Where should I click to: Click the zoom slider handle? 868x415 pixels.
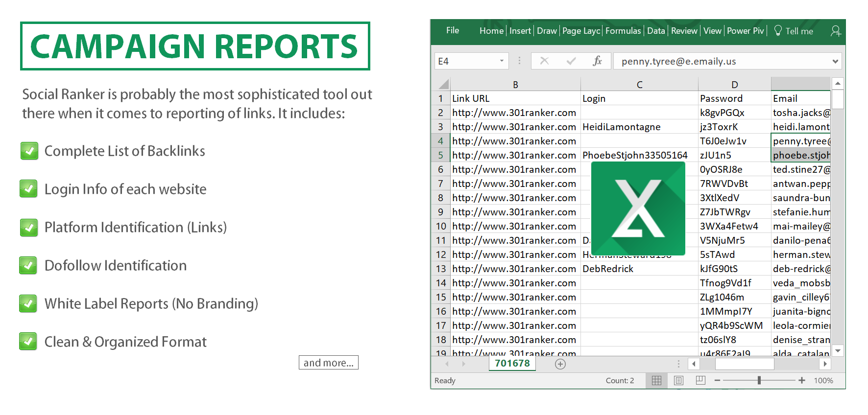[x=759, y=380]
